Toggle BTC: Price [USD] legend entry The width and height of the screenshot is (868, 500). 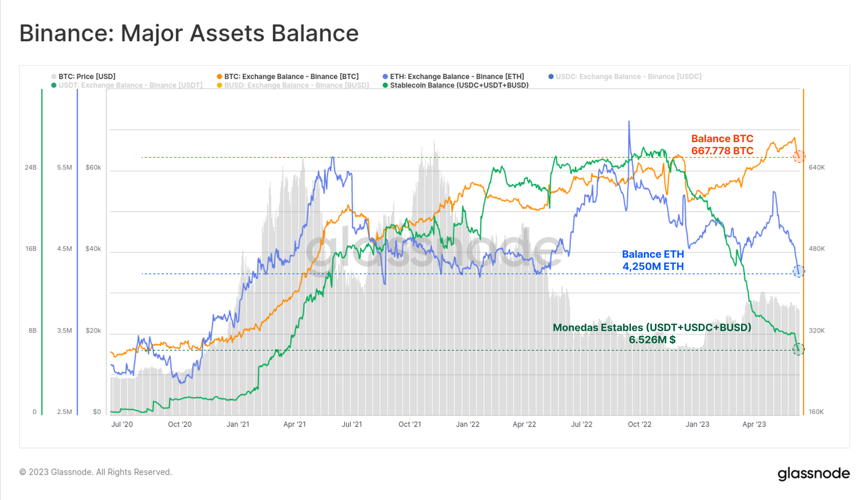coord(87,76)
